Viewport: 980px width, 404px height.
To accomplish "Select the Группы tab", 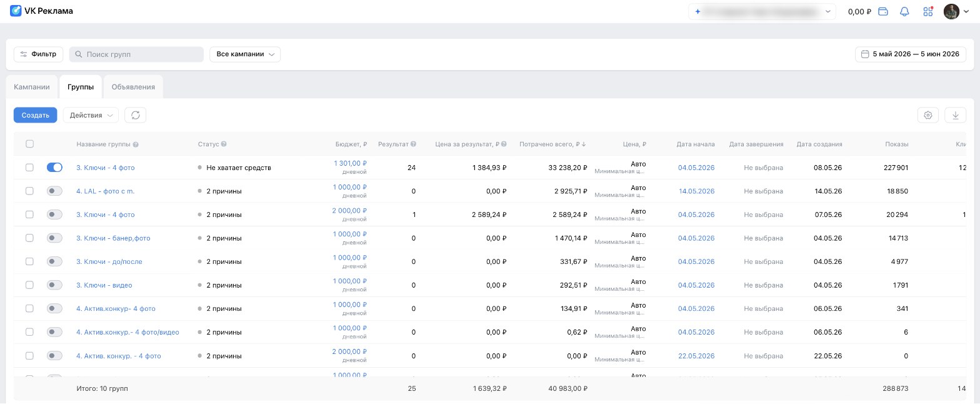I will click(x=81, y=87).
